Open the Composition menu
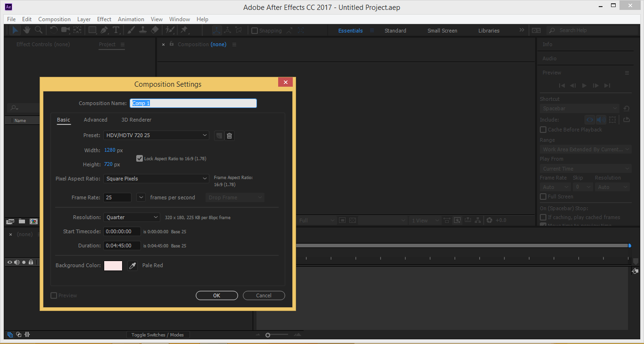Viewport: 644px width, 344px height. (x=54, y=19)
